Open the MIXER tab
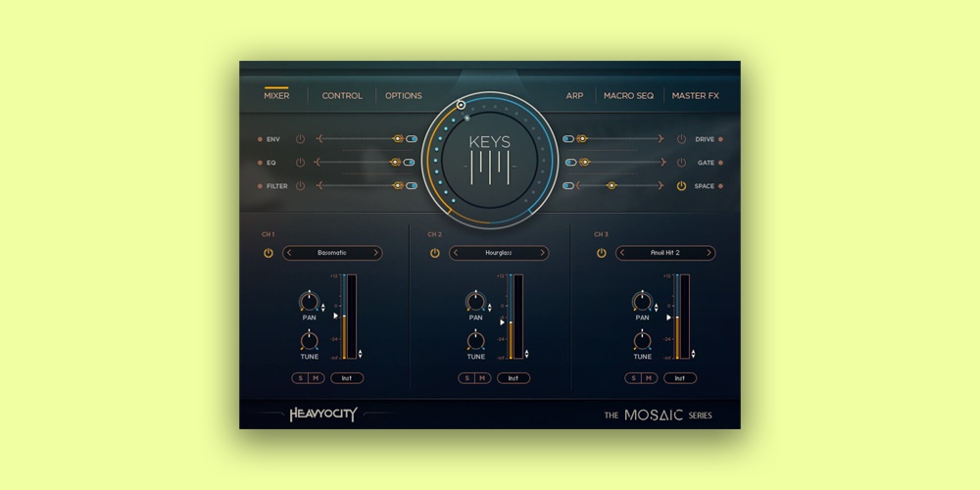This screenshot has height=490, width=980. (x=276, y=96)
